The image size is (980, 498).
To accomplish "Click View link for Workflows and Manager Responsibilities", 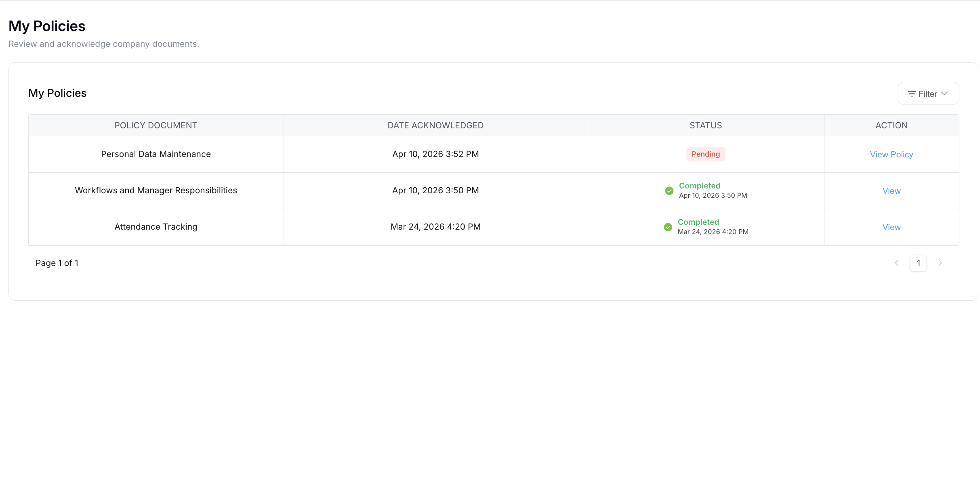I will (x=891, y=191).
